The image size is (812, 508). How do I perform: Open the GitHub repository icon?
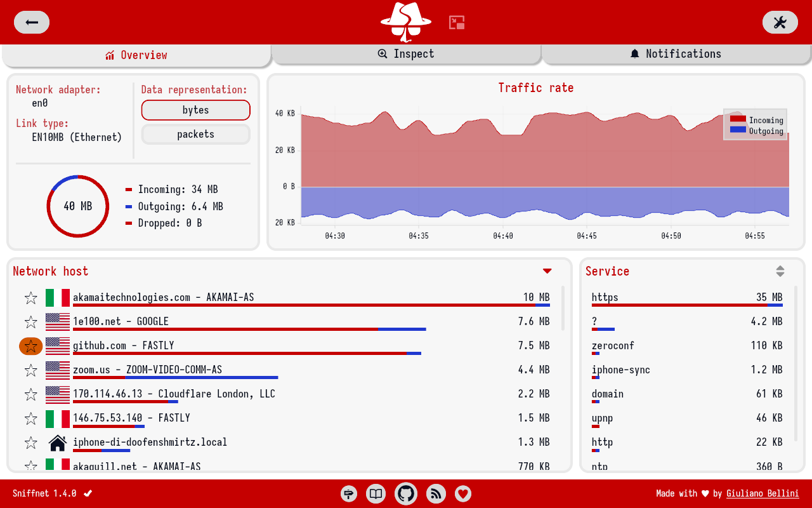coord(406,493)
